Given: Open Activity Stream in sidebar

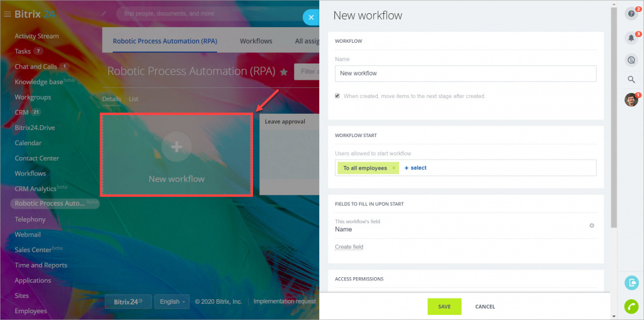Looking at the screenshot, I should click(37, 36).
